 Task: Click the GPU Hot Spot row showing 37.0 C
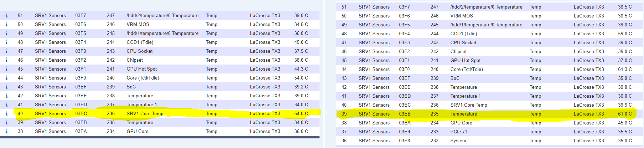point(490,61)
